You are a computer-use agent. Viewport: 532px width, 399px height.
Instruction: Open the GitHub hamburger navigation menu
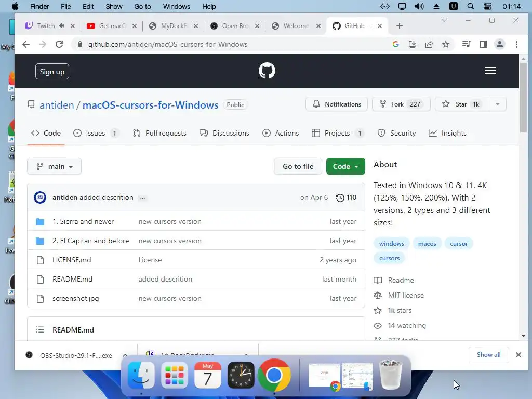490,71
